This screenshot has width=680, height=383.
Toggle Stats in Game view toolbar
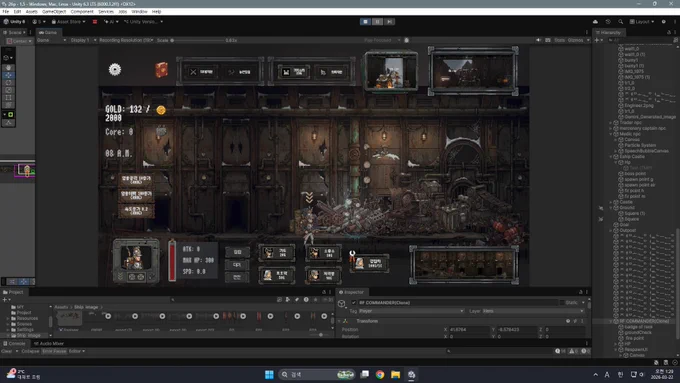coord(559,40)
